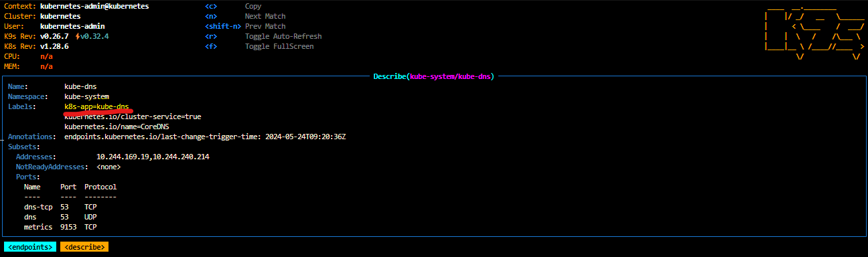The height and width of the screenshot is (257, 868).
Task: Select the last-change-trigger-time annotation text
Action: click(x=205, y=137)
